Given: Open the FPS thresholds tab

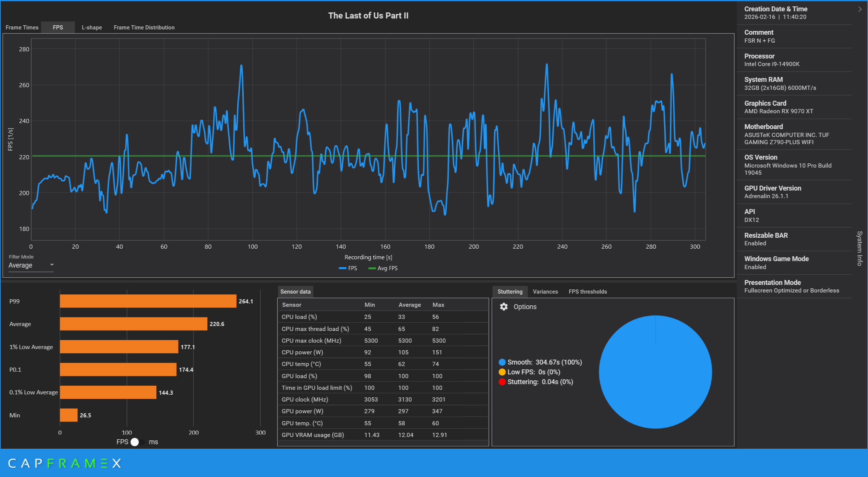Looking at the screenshot, I should tap(588, 292).
